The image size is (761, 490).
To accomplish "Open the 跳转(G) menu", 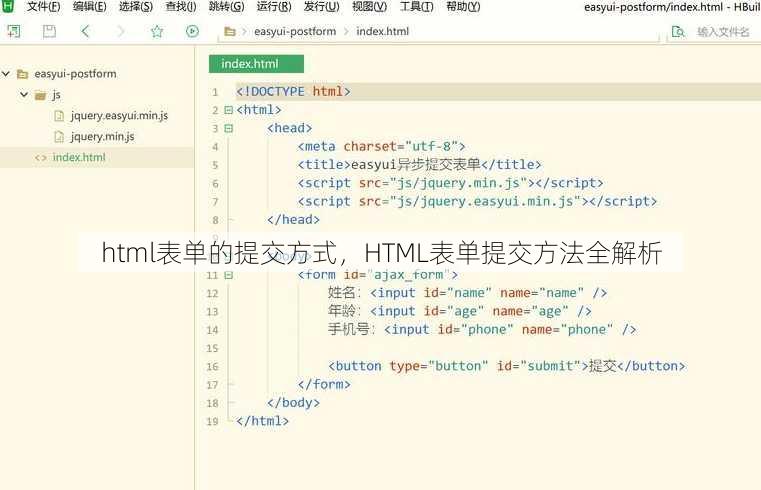I will coord(227,7).
